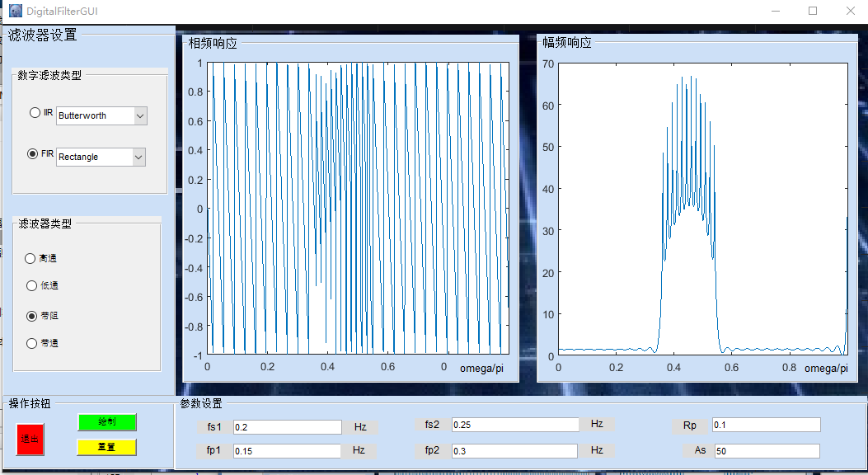This screenshot has height=475, width=868.
Task: Click the yellow 重置 (reset) button
Action: (106, 447)
